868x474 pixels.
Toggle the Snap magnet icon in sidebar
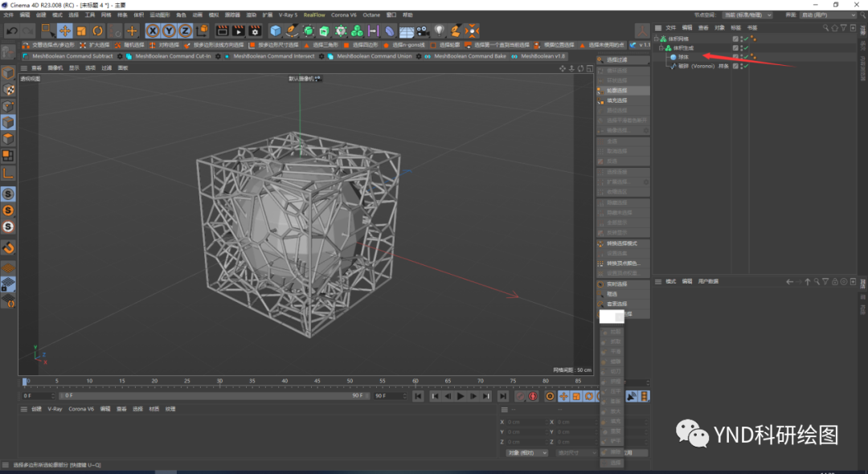[8, 247]
